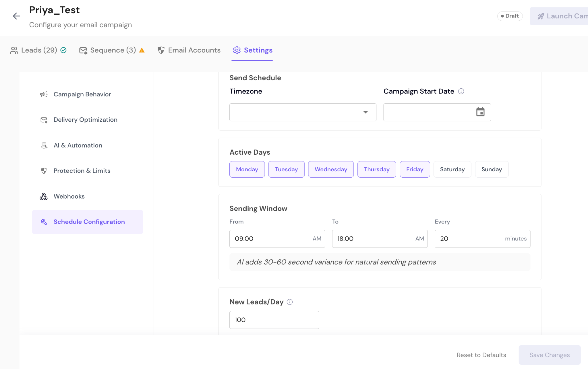Screen dimensions: 588x369
Task: Click the Leads green checkmark icon
Action: pyautogui.click(x=63, y=50)
